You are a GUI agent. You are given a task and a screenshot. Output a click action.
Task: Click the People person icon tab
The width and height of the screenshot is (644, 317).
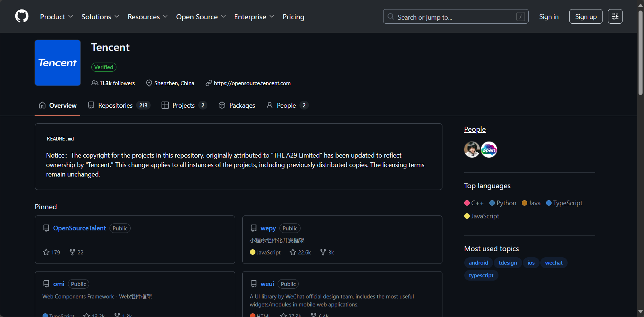tap(270, 105)
